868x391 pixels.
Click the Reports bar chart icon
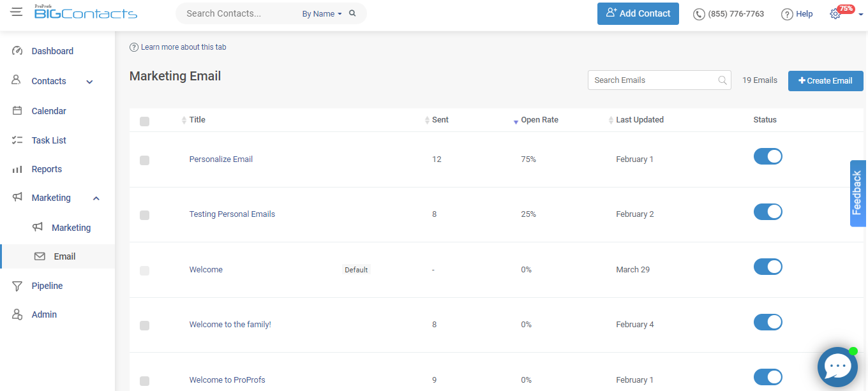18,169
